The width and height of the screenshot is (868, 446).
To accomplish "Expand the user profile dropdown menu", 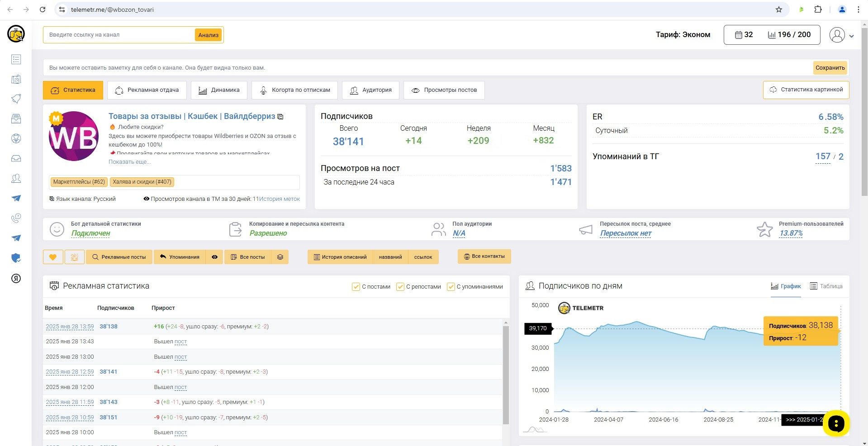I will point(841,35).
